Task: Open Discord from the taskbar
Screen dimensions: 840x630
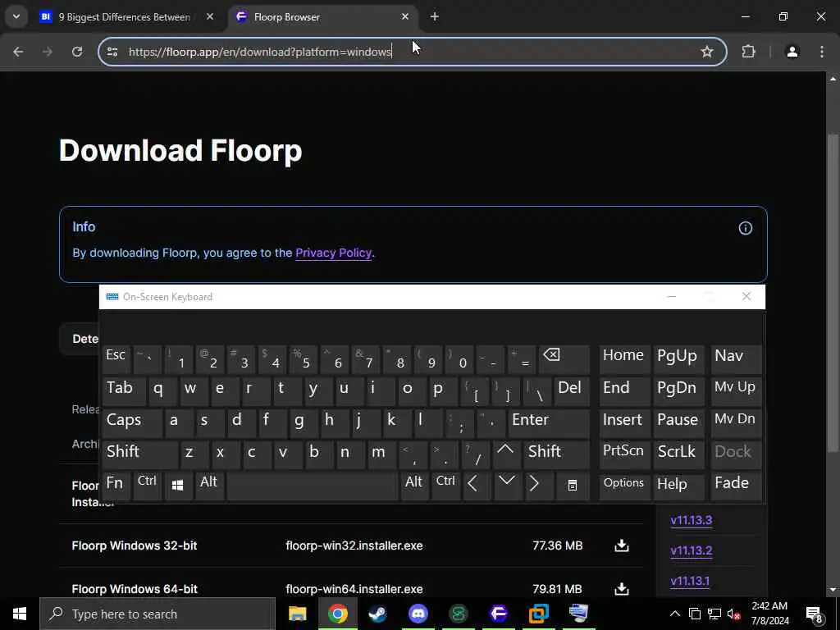Action: pyautogui.click(x=418, y=614)
